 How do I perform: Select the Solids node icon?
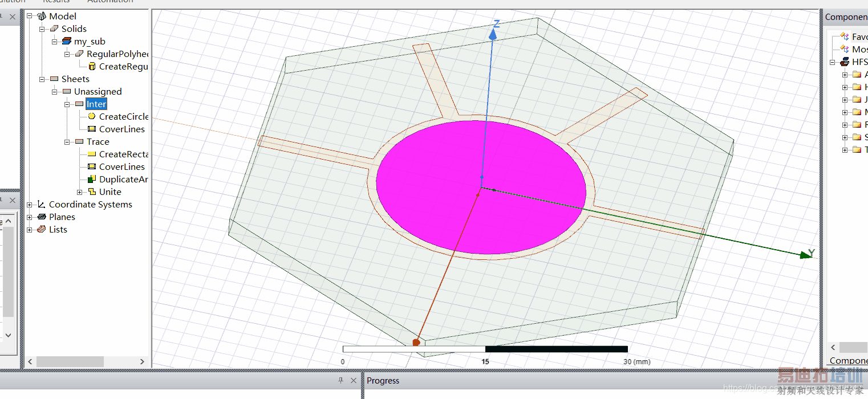(x=54, y=28)
